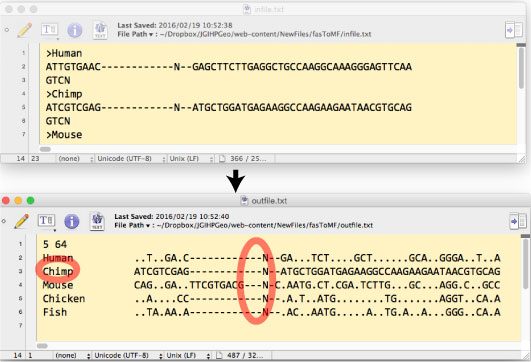Screen dimensions: 531x362
Task: Open Unicode (UTF-8) encoding popup in outfile.txt
Action: point(128,355)
